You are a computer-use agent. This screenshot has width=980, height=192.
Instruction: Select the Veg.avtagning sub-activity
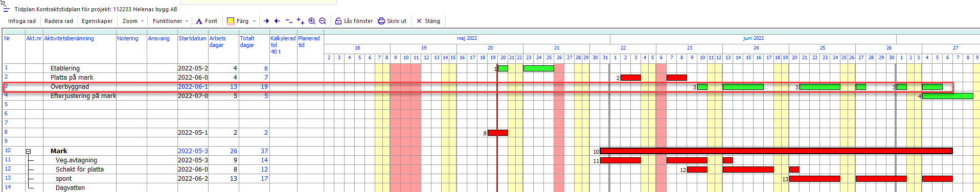pyautogui.click(x=76, y=160)
